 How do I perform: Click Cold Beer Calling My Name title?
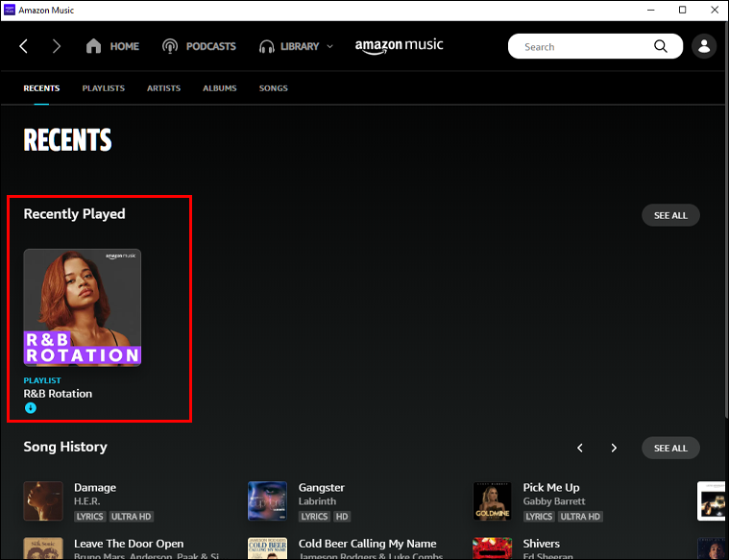point(367,544)
